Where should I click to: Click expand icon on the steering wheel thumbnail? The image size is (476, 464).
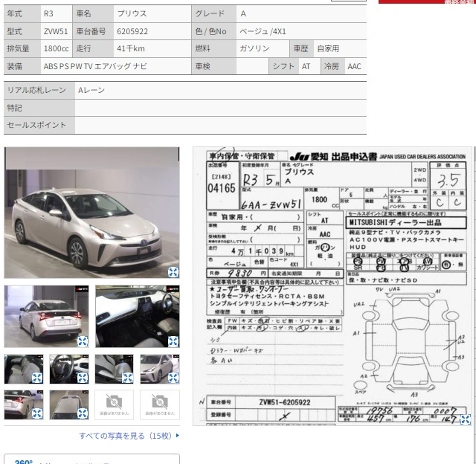[83, 378]
